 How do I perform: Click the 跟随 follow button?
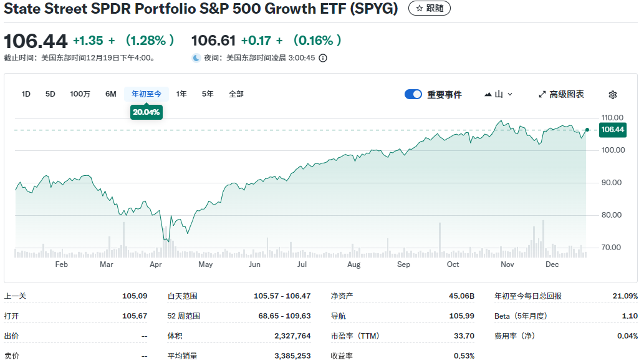pos(429,9)
